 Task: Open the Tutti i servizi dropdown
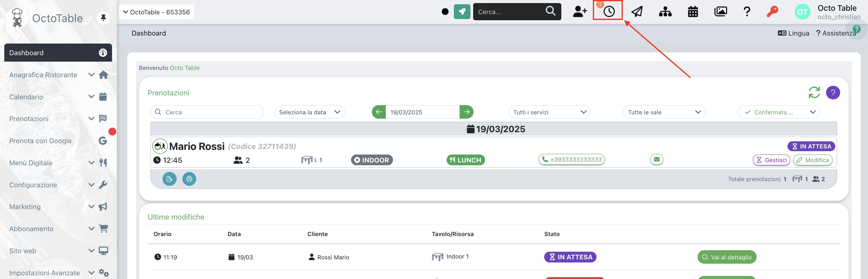549,112
